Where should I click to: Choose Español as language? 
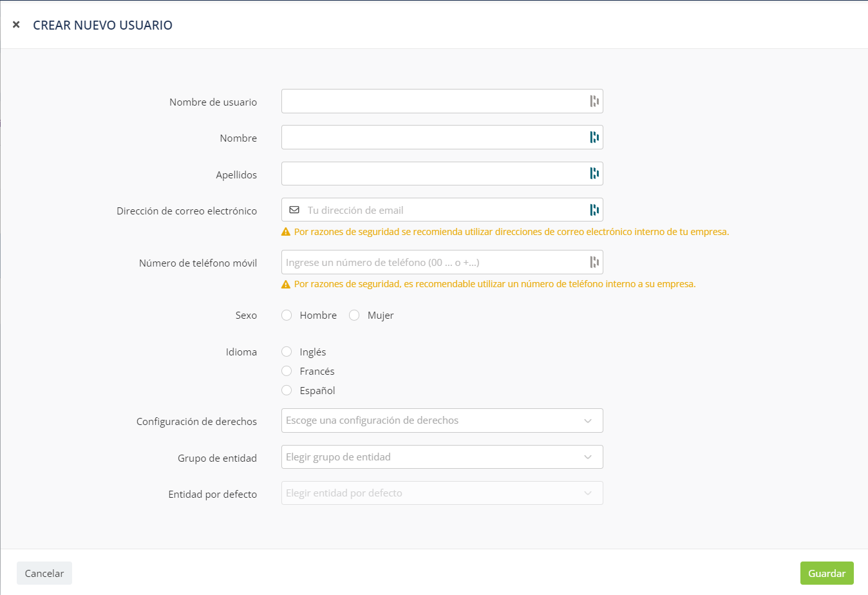(x=287, y=390)
